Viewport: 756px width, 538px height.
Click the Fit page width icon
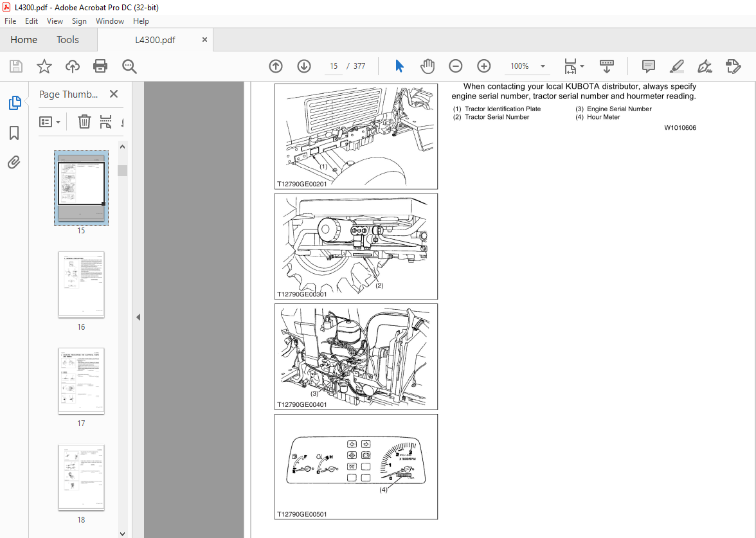570,66
